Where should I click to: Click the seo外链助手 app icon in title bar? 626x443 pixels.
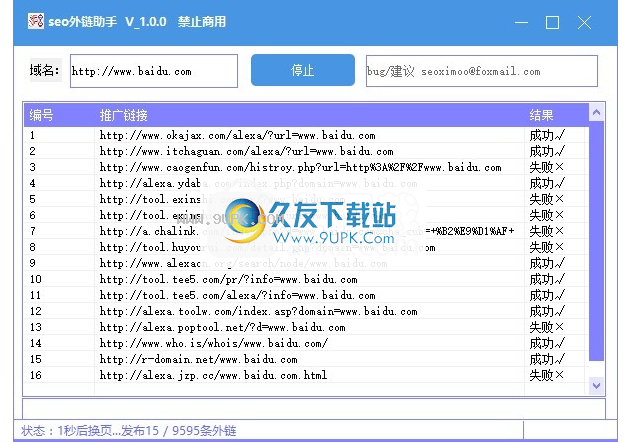click(36, 21)
